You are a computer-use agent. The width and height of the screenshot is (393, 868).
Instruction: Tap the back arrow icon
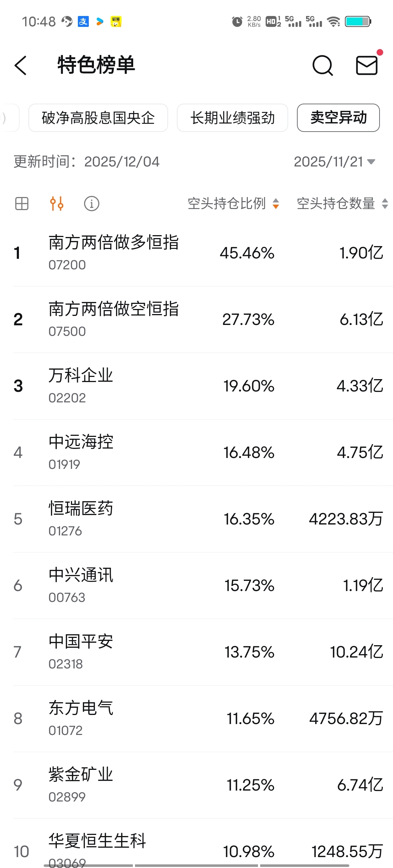[x=21, y=65]
